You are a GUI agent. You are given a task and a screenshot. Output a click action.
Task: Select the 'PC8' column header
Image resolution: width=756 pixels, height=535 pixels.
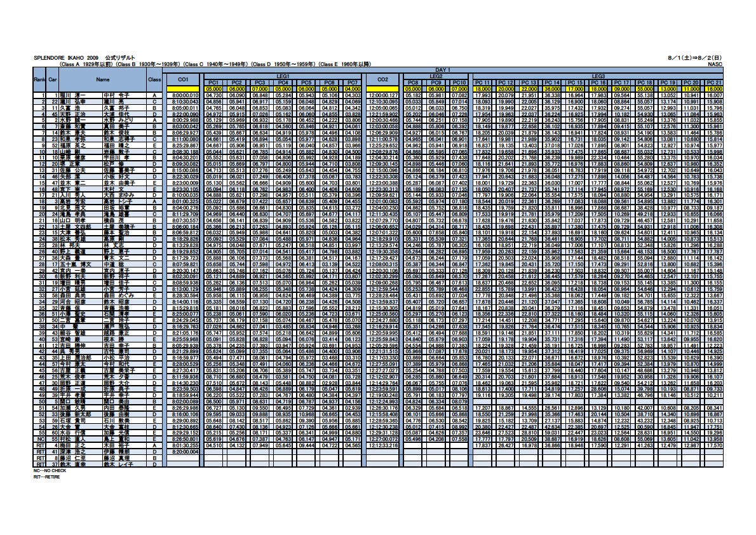coord(413,83)
